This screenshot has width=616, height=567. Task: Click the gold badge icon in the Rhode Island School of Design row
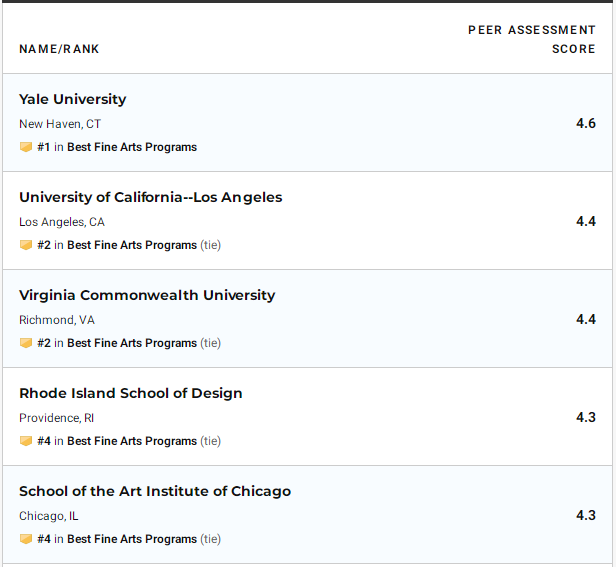tap(26, 441)
